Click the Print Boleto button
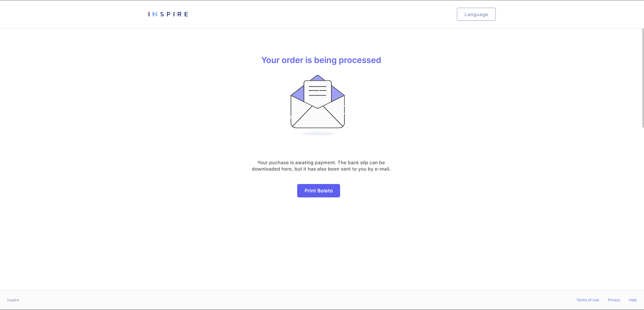The width and height of the screenshot is (644, 310). tap(319, 191)
